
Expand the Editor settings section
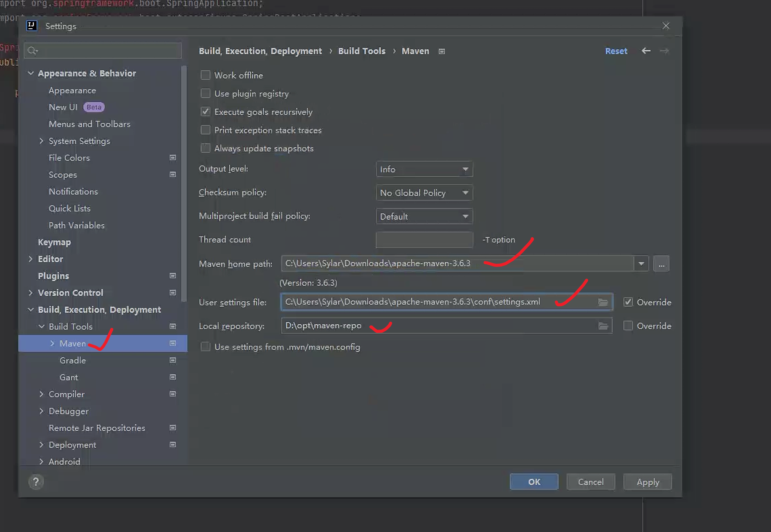pos(30,259)
